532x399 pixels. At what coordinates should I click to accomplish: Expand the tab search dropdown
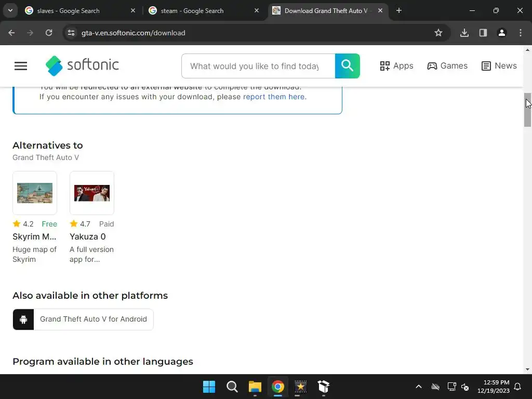pyautogui.click(x=10, y=10)
